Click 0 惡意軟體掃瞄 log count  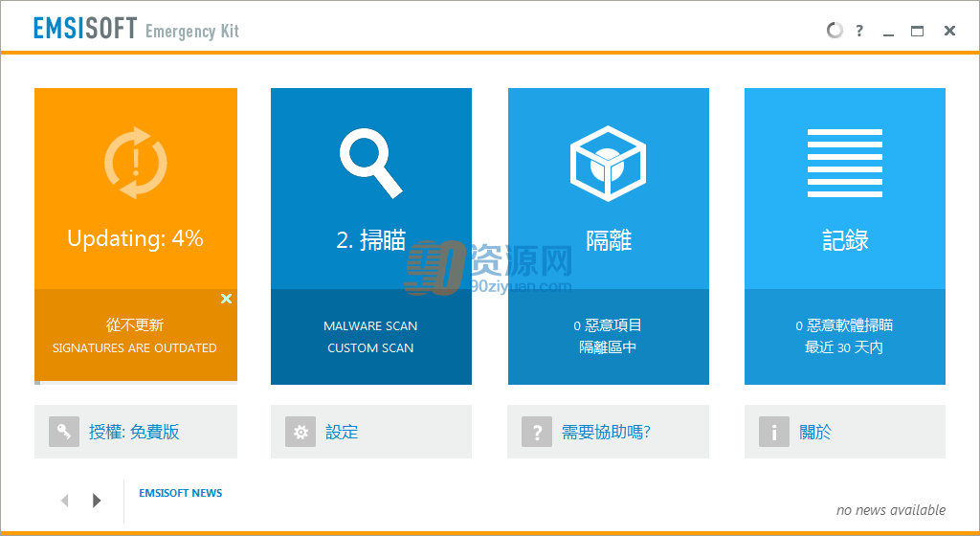[x=844, y=325]
